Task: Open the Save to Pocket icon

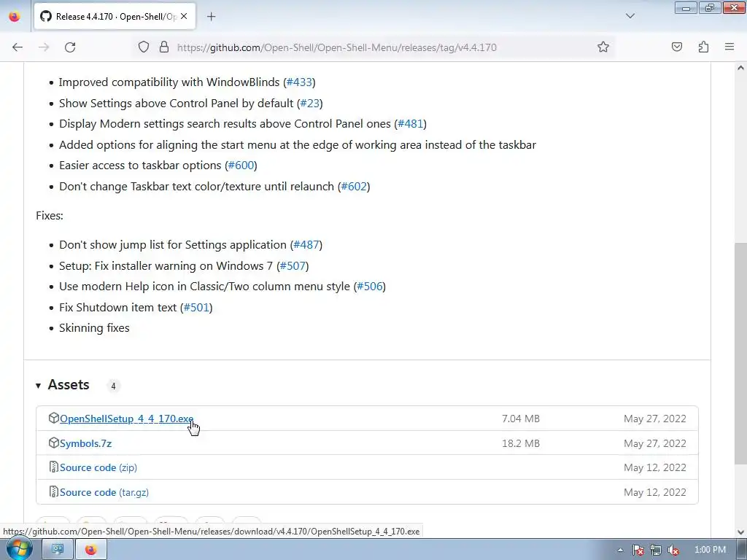Action: coord(676,47)
